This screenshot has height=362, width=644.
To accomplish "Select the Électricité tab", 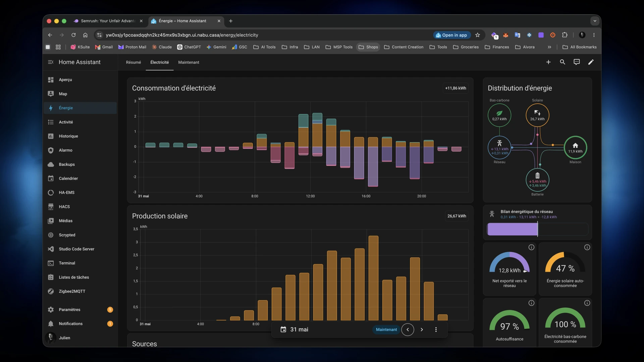I will click(160, 62).
